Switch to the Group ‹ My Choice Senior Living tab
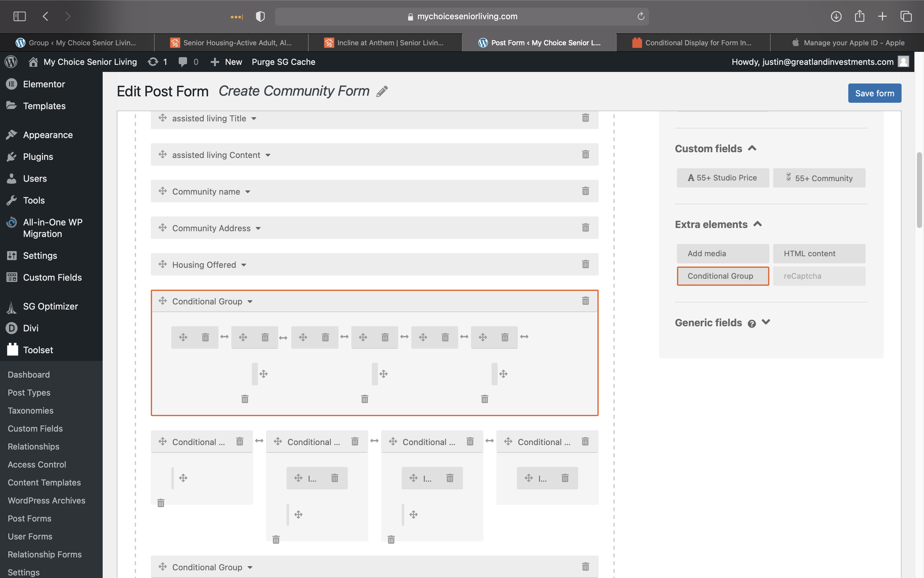924x578 pixels. point(77,42)
